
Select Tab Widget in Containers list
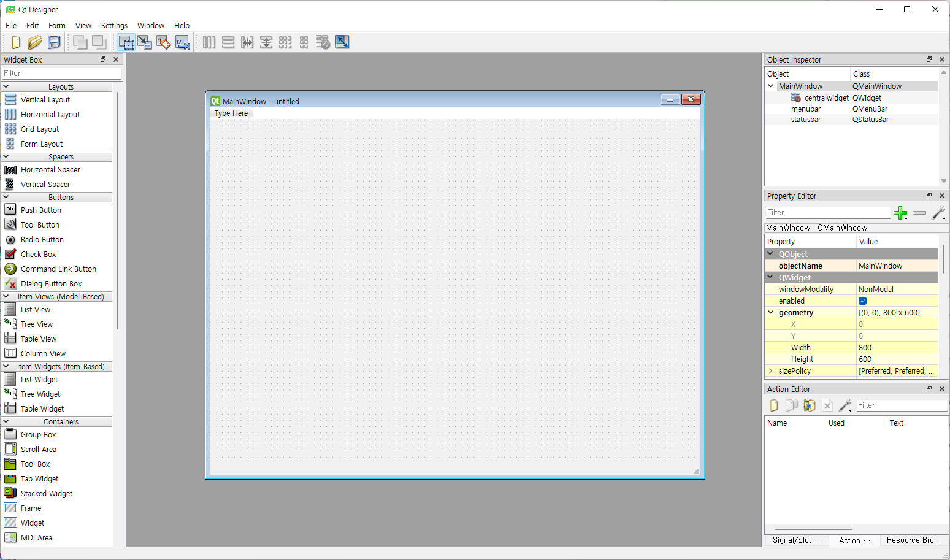(40, 478)
